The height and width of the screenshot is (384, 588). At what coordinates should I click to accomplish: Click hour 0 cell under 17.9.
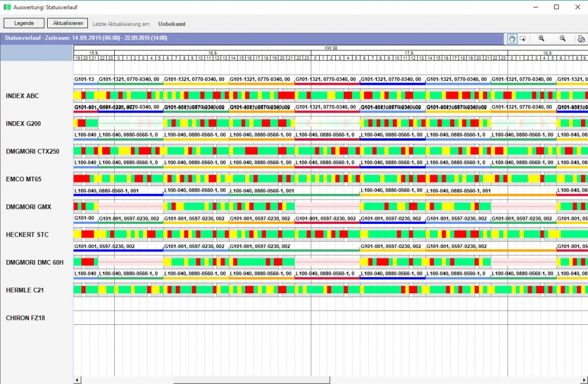(315, 58)
